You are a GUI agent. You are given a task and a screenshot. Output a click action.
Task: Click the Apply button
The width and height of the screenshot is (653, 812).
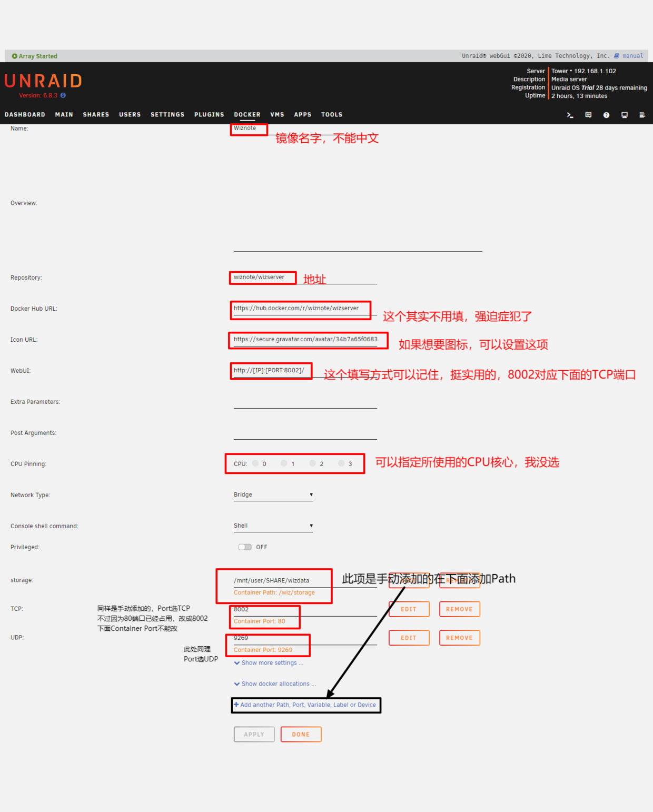[254, 734]
